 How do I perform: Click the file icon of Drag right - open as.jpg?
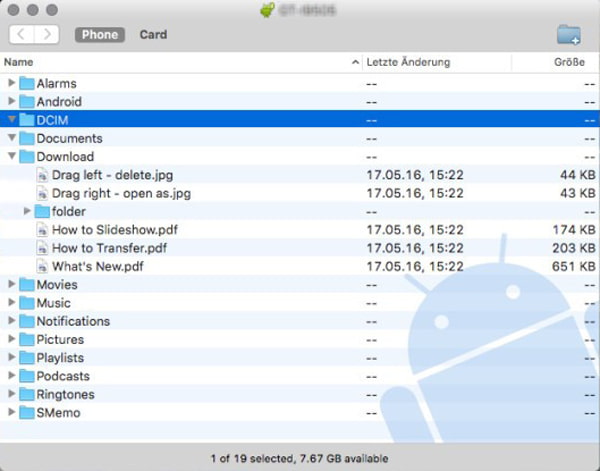[x=42, y=193]
